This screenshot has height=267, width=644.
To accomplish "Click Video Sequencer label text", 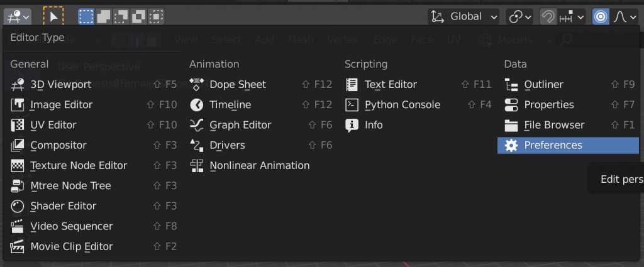I will point(72,226).
